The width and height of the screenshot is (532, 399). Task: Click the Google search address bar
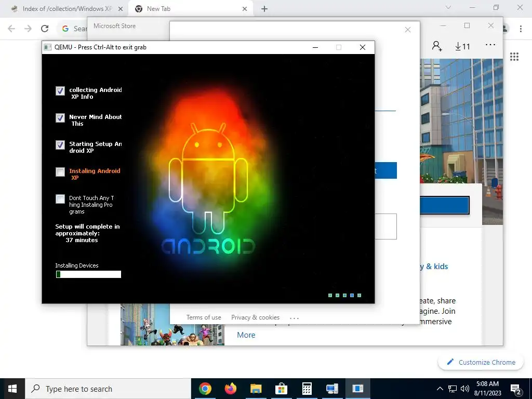tap(72, 29)
